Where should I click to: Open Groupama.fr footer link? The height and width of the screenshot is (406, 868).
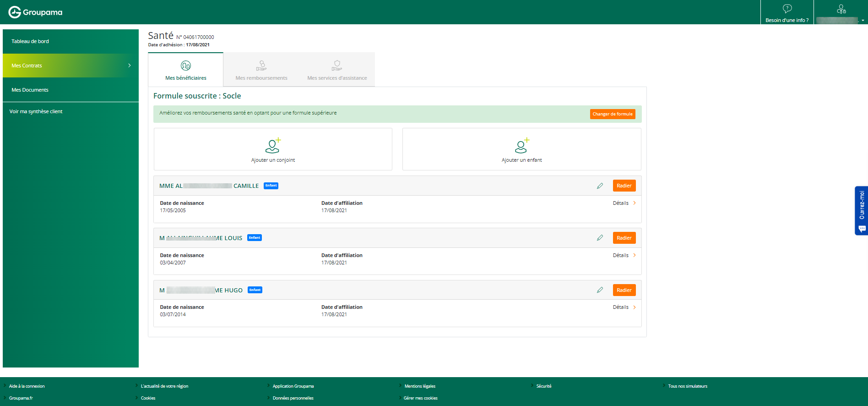coord(21,398)
